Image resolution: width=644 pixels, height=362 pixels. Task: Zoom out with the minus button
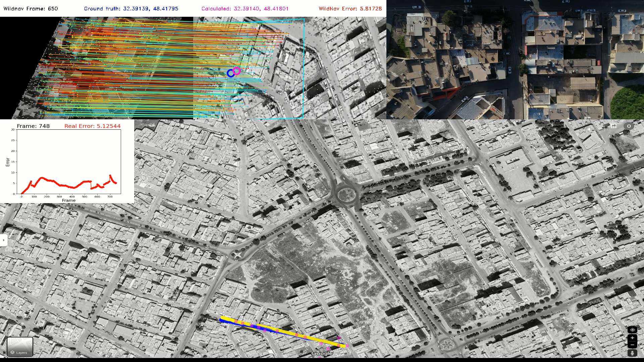click(x=632, y=345)
